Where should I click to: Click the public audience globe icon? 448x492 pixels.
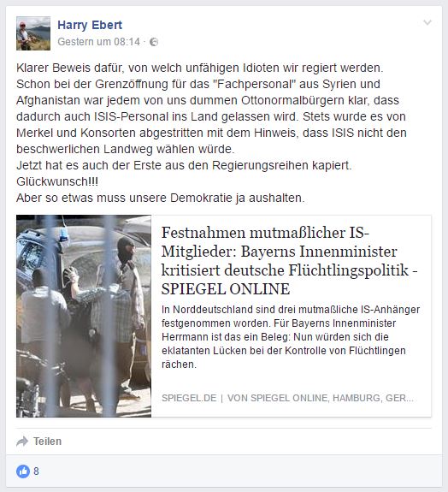pos(154,42)
